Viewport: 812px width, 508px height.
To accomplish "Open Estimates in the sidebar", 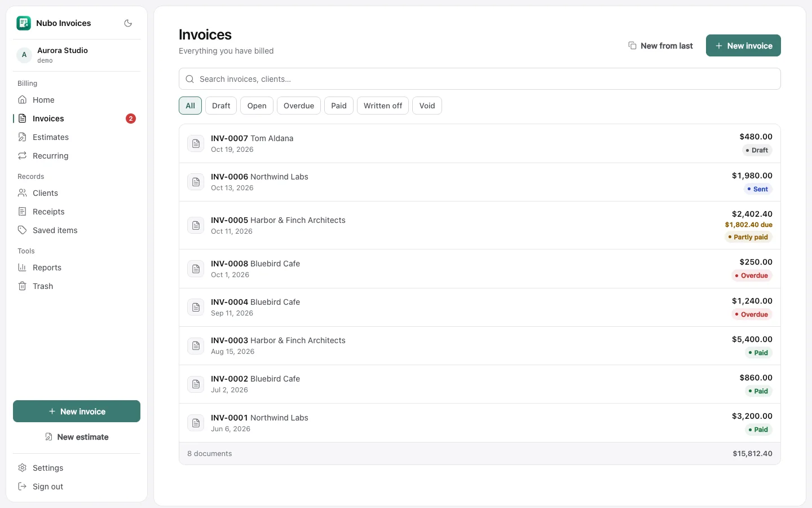I will pyautogui.click(x=77, y=137).
